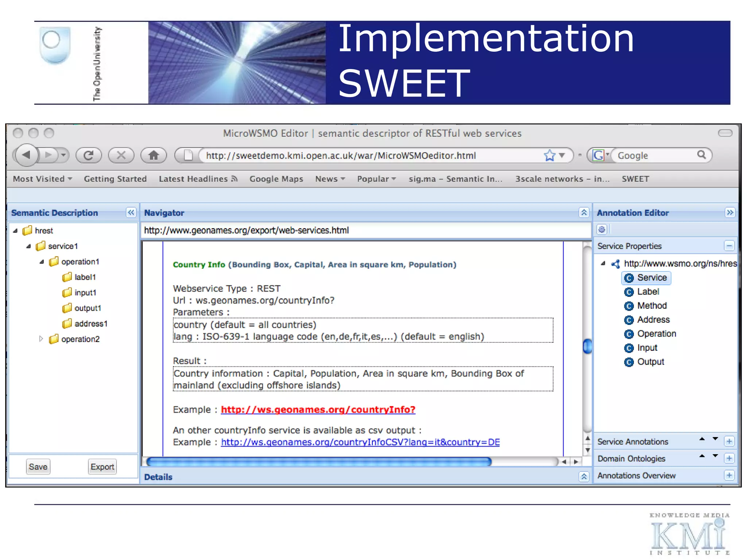Open the Latest Headlines feed bookmark
This screenshot has height=560, width=747.
pyautogui.click(x=198, y=179)
